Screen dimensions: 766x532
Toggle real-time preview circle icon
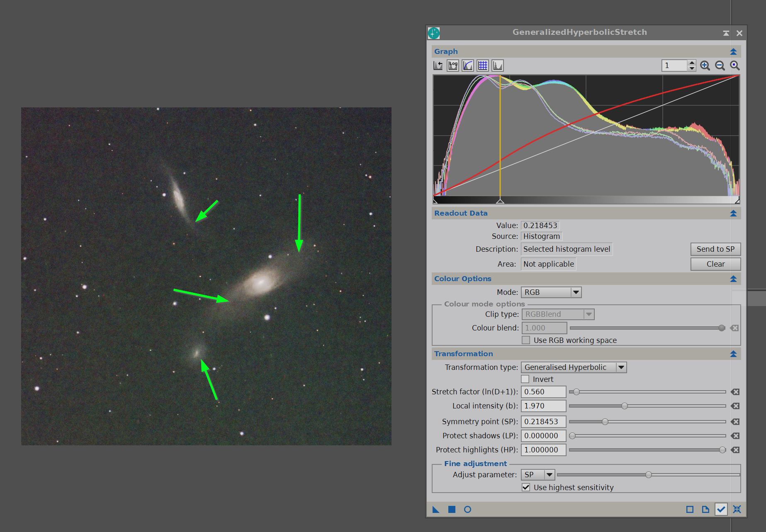pyautogui.click(x=467, y=509)
